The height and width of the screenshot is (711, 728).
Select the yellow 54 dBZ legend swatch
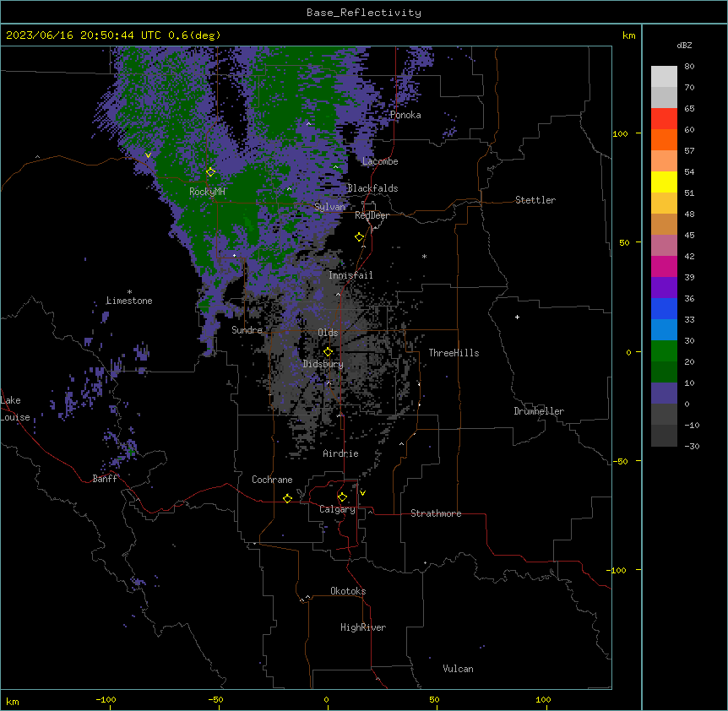[x=664, y=182]
